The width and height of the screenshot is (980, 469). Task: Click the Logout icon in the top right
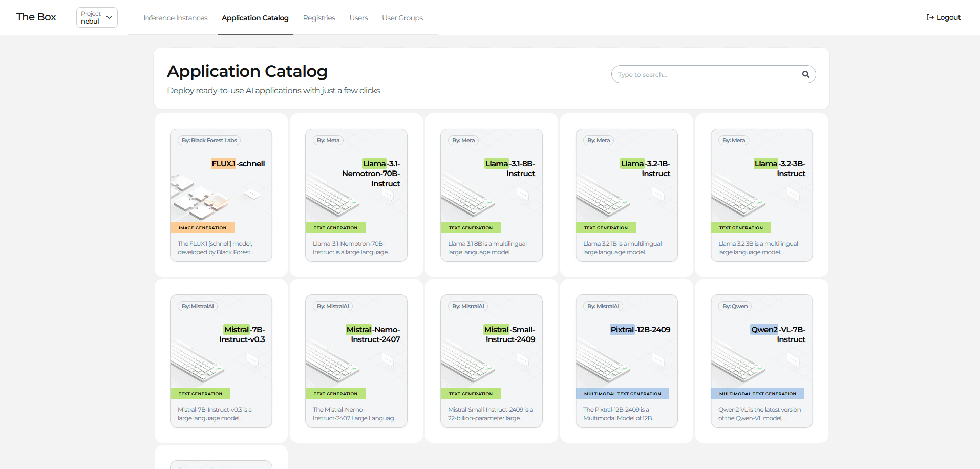tap(929, 17)
